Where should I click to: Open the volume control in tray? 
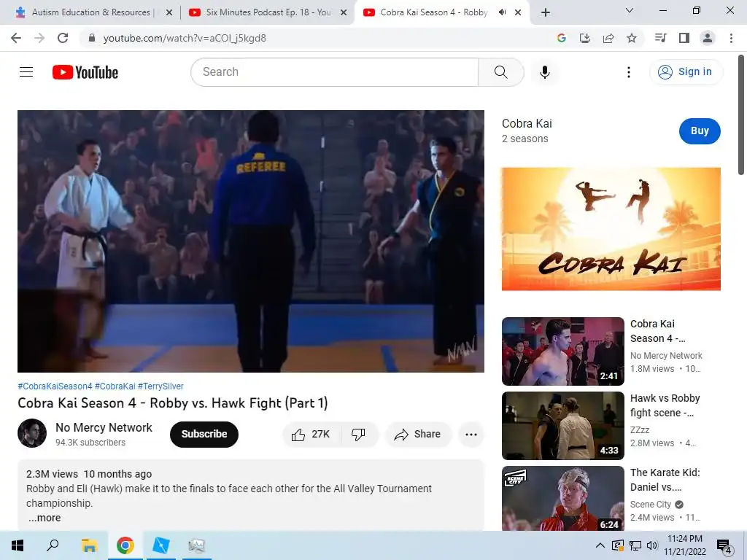point(651,545)
